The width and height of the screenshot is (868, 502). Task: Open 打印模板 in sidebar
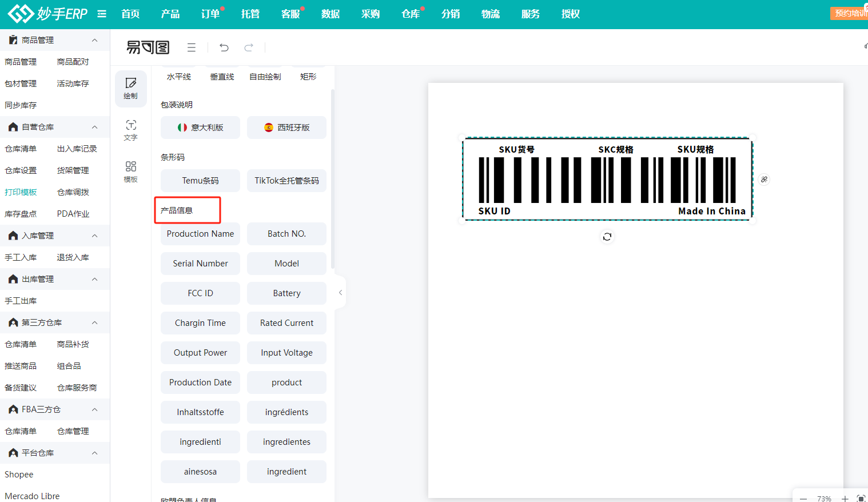click(x=21, y=192)
